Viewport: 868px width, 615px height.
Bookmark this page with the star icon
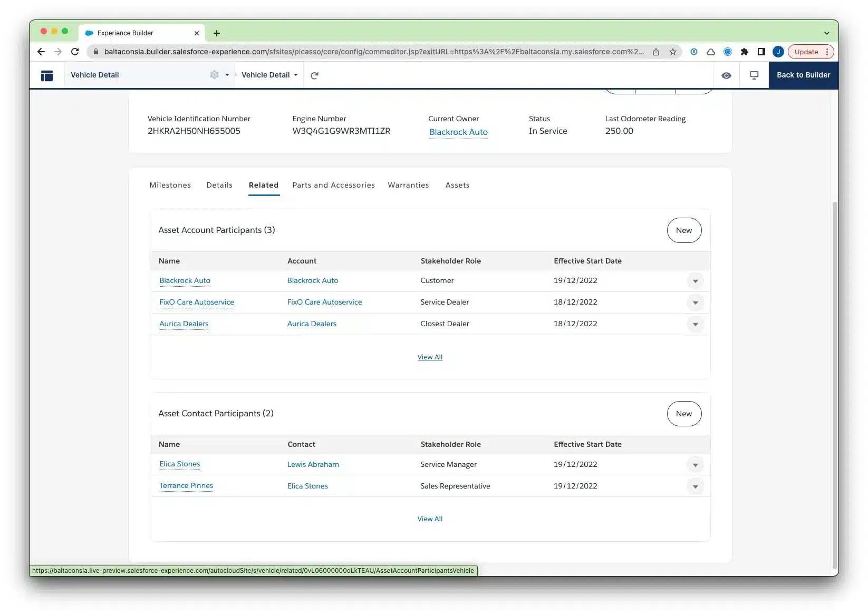tap(673, 52)
